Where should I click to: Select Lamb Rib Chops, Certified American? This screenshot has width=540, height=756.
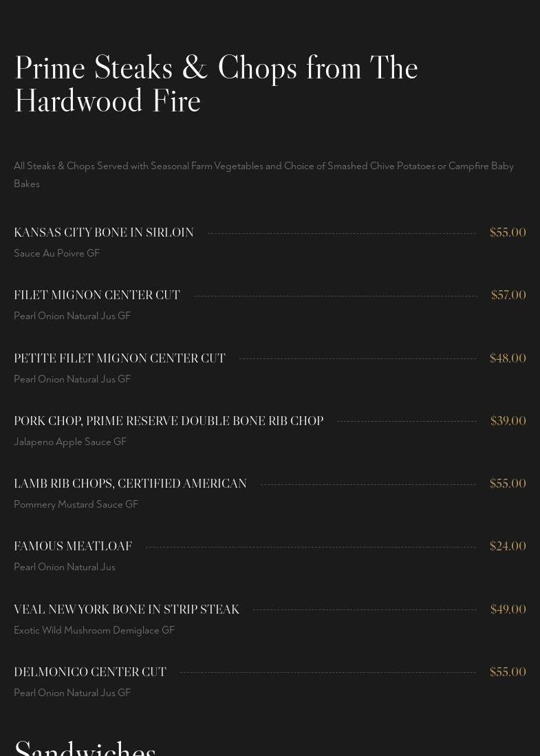click(x=130, y=484)
